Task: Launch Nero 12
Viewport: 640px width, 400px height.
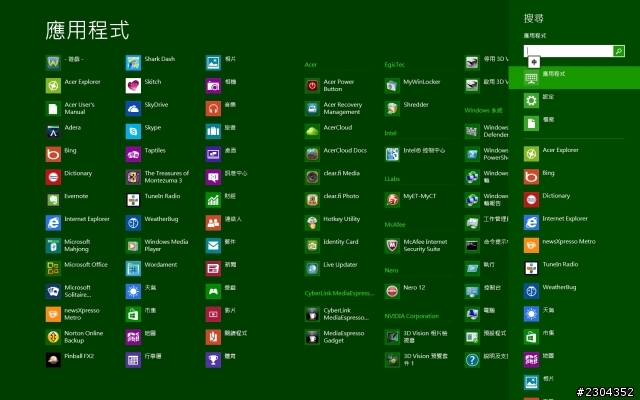Action: [x=405, y=291]
